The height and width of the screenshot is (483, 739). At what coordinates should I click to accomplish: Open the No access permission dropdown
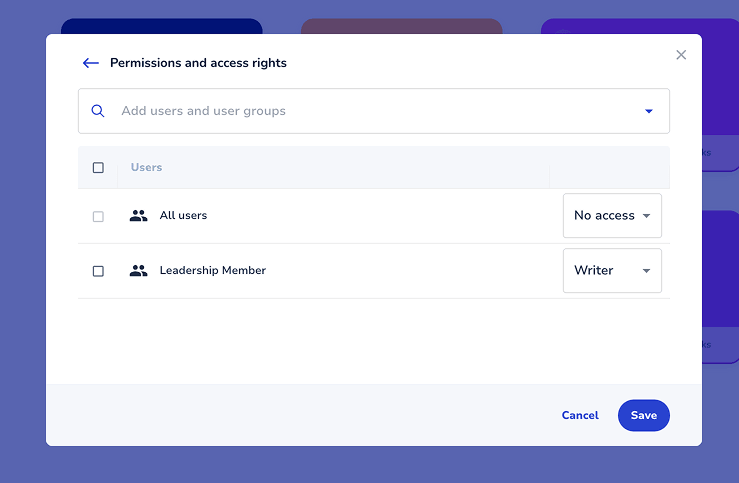(x=612, y=216)
